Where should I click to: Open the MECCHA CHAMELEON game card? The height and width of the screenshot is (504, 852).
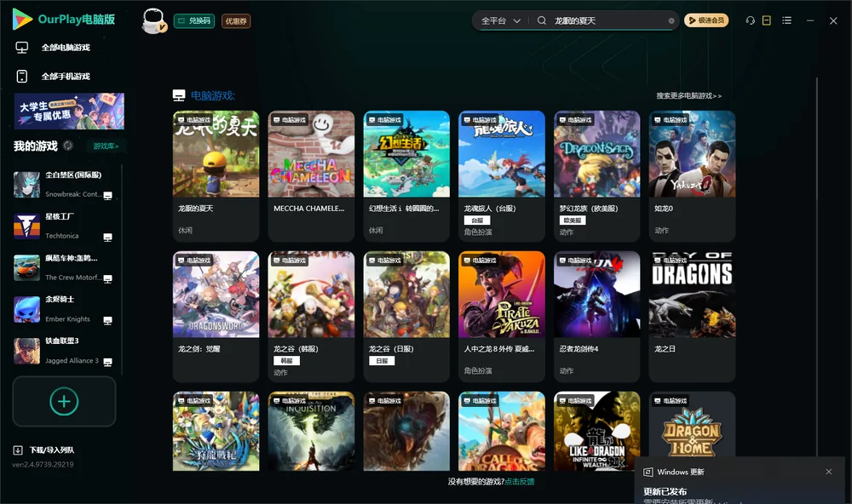pyautogui.click(x=311, y=176)
